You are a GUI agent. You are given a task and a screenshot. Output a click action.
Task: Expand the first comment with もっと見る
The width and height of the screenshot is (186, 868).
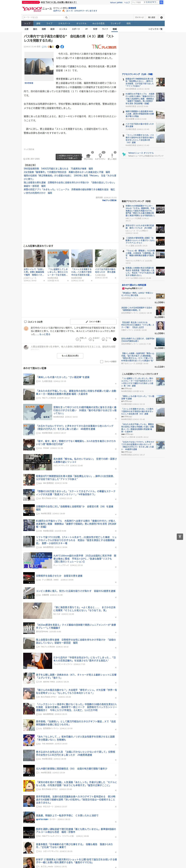(45, 334)
